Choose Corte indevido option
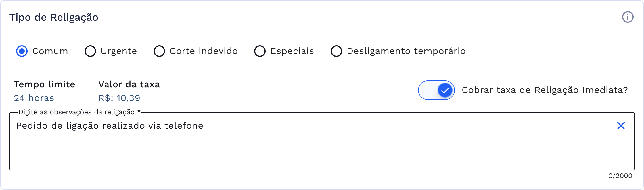644x190 pixels. tap(159, 51)
